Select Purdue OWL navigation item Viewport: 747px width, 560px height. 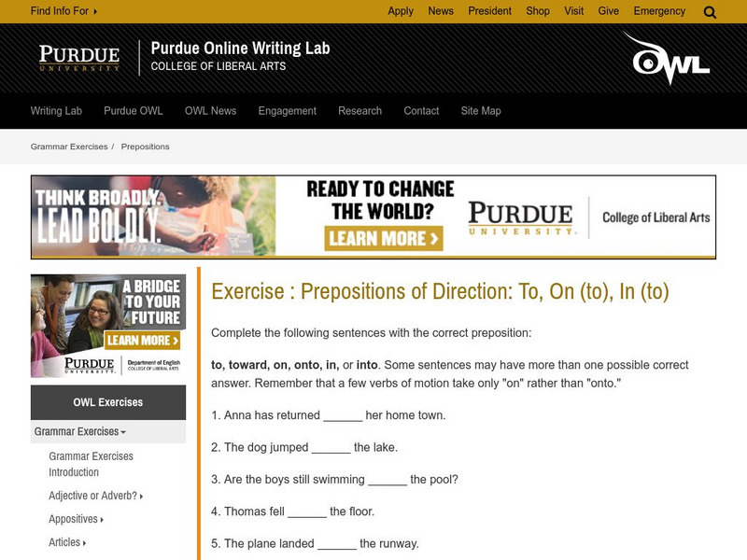[x=133, y=111]
